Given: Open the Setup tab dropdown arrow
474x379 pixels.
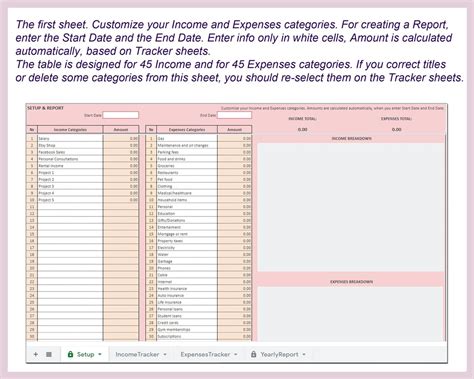Looking at the screenshot, I should coord(100,354).
